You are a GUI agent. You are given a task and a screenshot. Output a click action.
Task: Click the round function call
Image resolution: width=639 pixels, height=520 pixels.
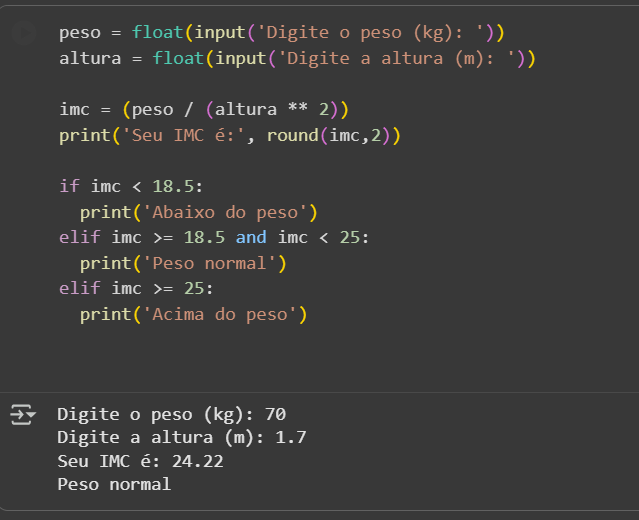coord(292,136)
